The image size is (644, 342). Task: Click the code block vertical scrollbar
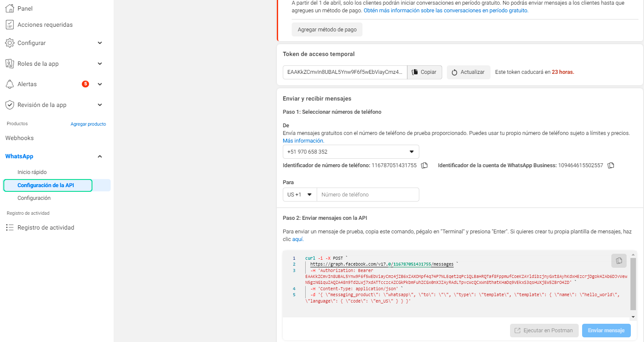[633, 284]
